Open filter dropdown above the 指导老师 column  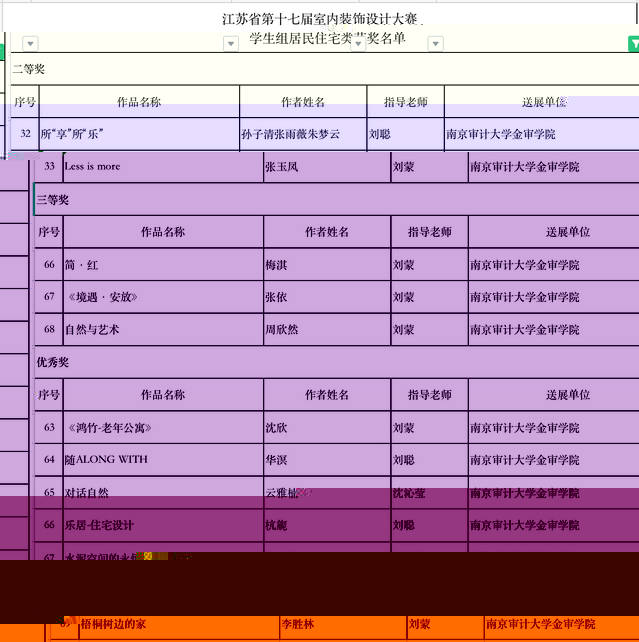click(435, 44)
